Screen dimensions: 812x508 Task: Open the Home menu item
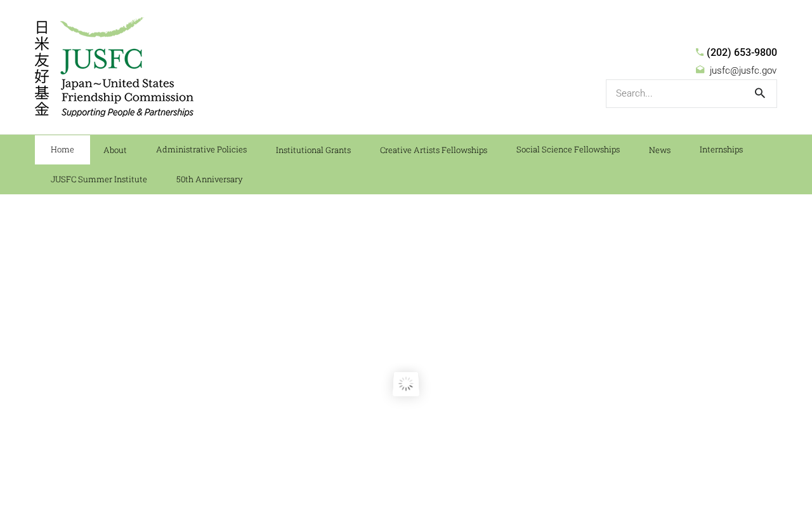(x=62, y=150)
